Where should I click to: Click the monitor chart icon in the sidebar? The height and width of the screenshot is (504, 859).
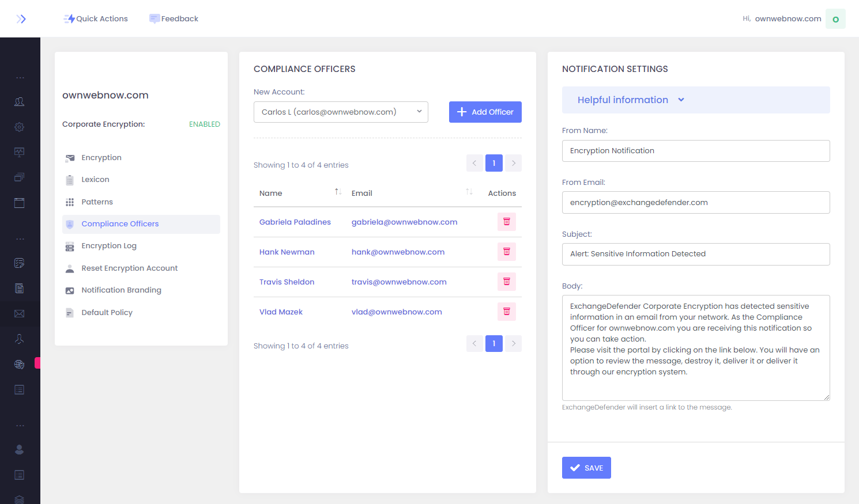pos(20,152)
